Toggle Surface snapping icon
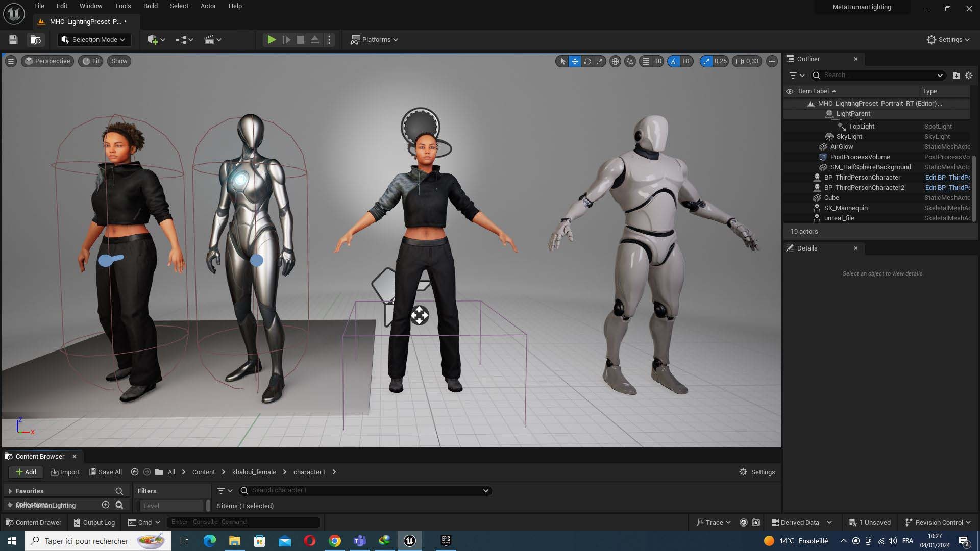The width and height of the screenshot is (980, 551). pos(630,61)
